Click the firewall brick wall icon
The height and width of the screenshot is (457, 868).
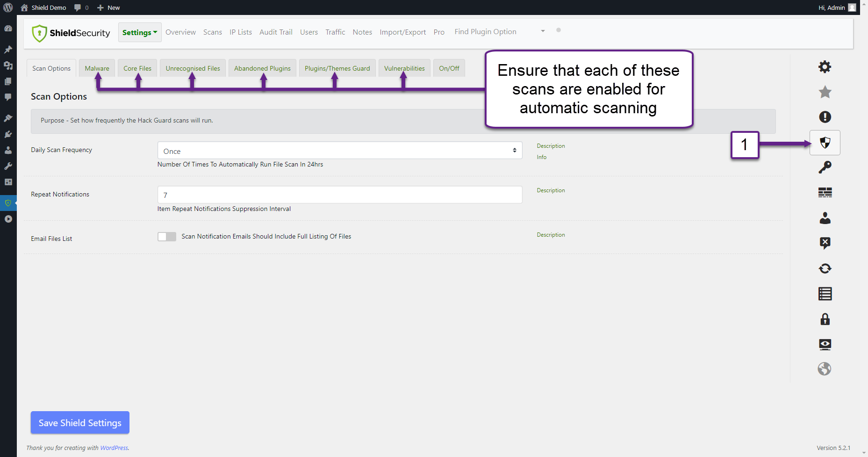point(825,193)
